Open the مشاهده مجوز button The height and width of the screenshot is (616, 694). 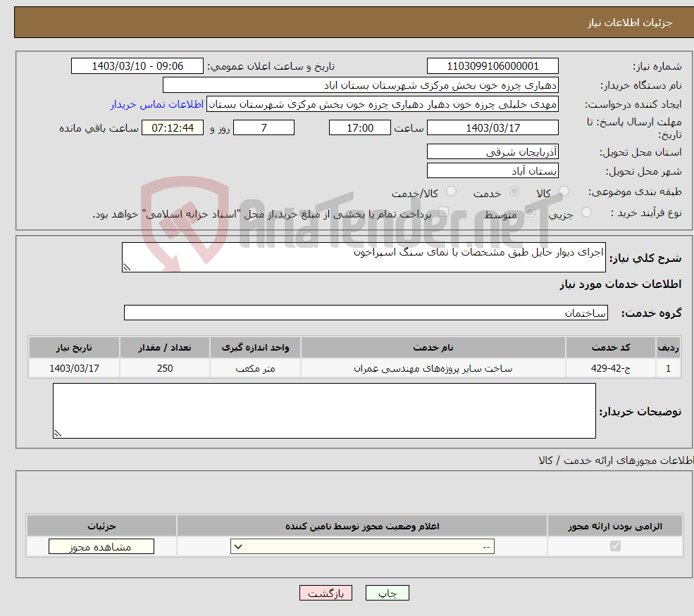coord(101,546)
